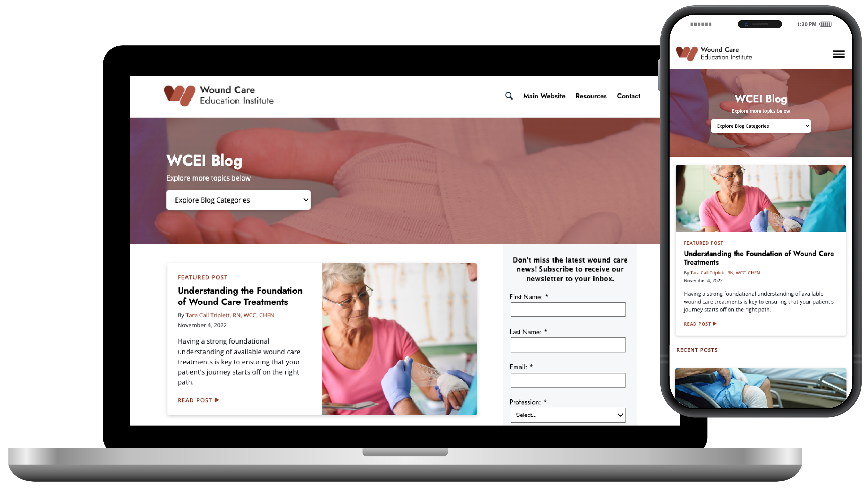Open the Explore Blog Categories dropdown

click(238, 200)
